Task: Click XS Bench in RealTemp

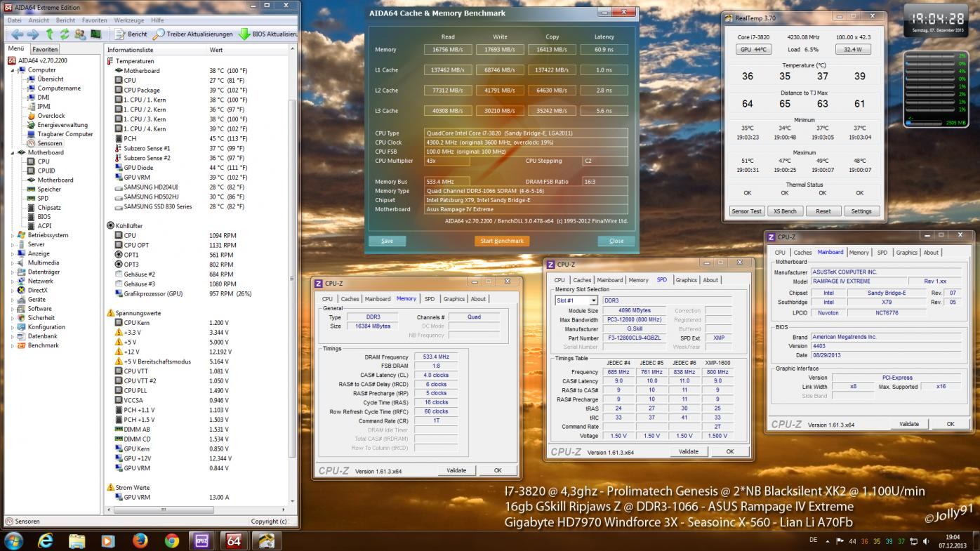Action: [x=785, y=211]
